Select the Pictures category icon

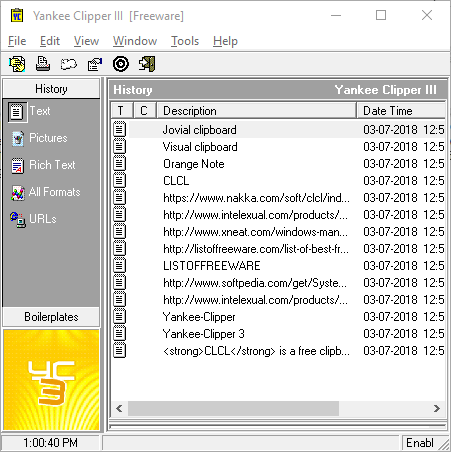18,139
